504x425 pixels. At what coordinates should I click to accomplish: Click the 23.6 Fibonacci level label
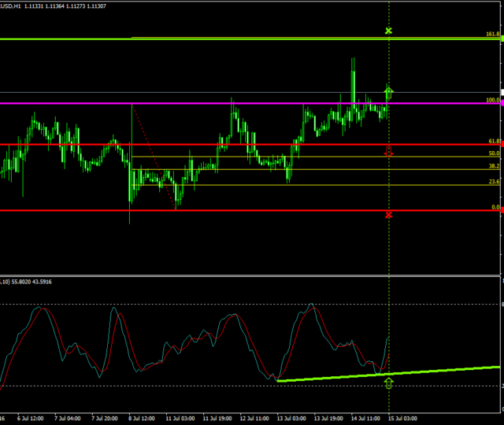[494, 181]
